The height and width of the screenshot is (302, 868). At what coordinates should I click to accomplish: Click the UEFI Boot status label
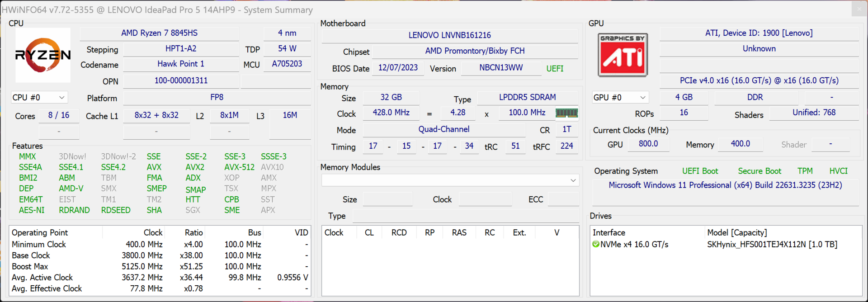point(700,171)
